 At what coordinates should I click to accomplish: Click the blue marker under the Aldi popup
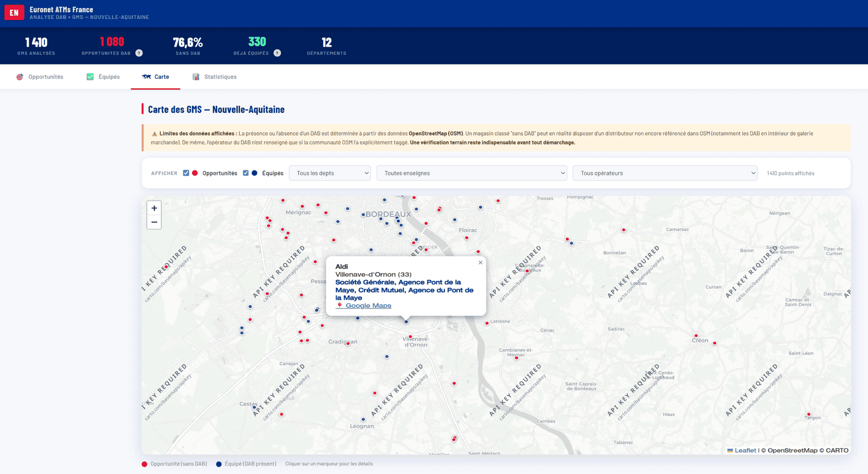tap(406, 322)
